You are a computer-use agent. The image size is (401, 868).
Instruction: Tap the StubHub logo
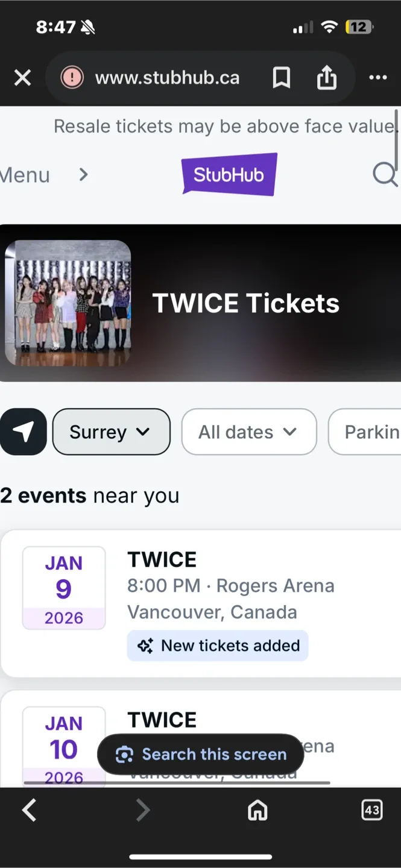point(229,174)
